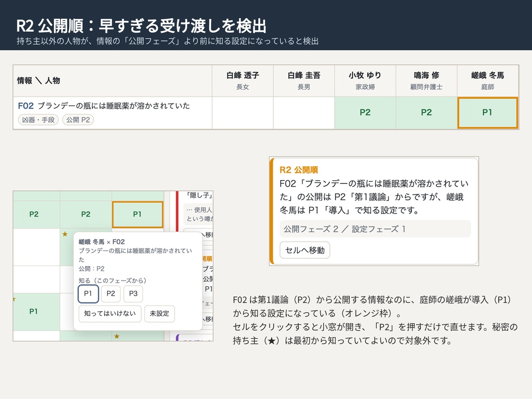Choose 知ってはいけない option in popup
The width and height of the screenshot is (532, 399).
(110, 313)
